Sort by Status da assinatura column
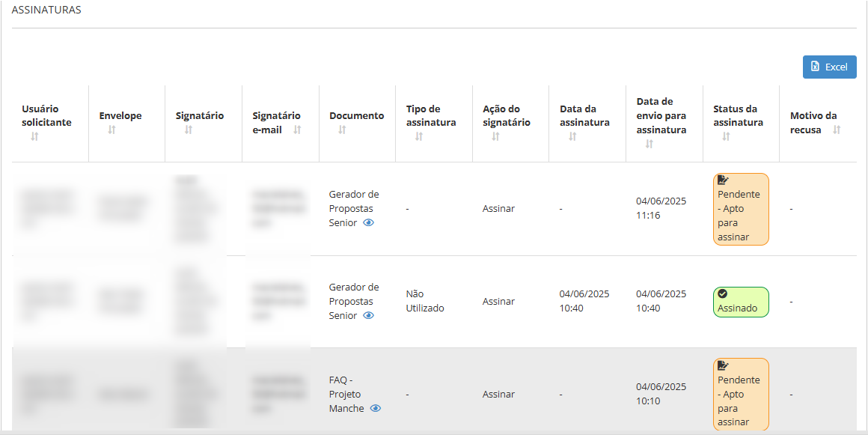 [x=726, y=137]
